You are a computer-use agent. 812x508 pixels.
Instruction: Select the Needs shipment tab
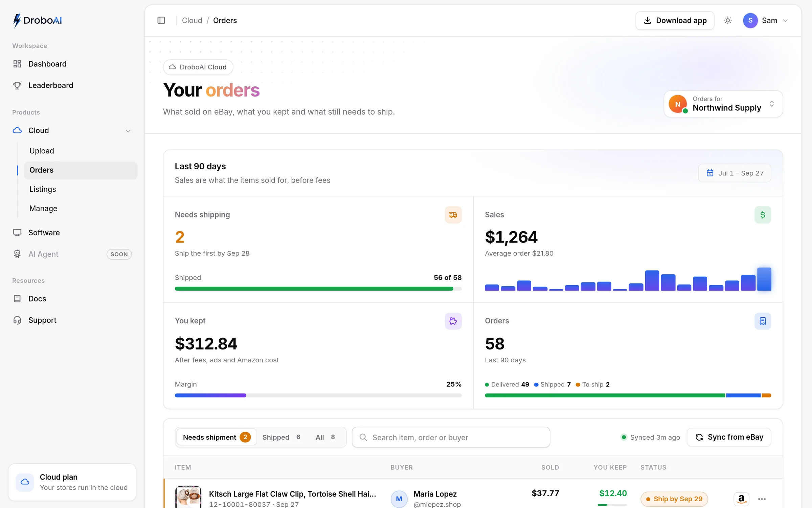[x=217, y=437]
